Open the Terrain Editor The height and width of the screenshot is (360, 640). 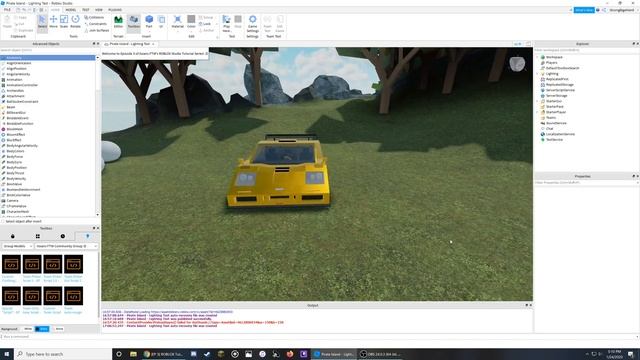[118, 22]
